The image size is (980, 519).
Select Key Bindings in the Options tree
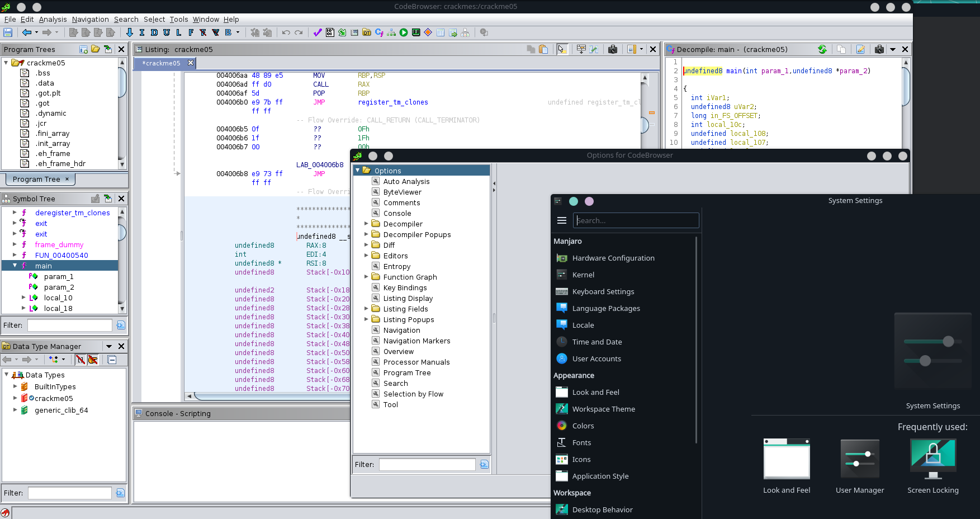point(405,287)
